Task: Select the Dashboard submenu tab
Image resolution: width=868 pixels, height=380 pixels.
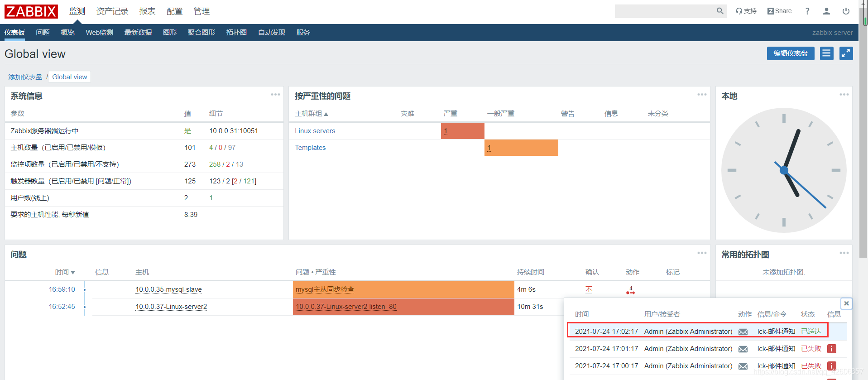Action: coord(14,33)
